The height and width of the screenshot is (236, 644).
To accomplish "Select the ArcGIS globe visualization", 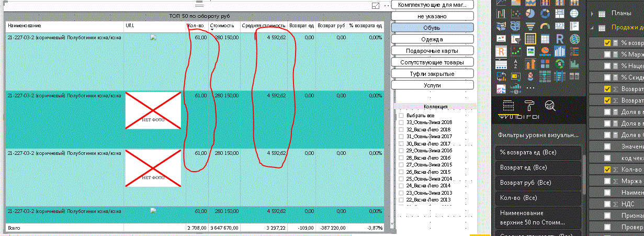I will click(574, 39).
